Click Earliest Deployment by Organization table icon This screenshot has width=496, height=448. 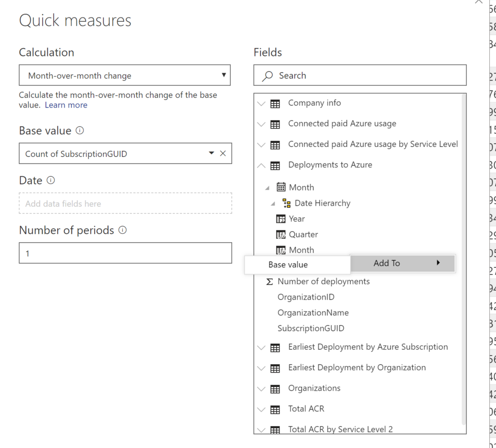coord(275,368)
